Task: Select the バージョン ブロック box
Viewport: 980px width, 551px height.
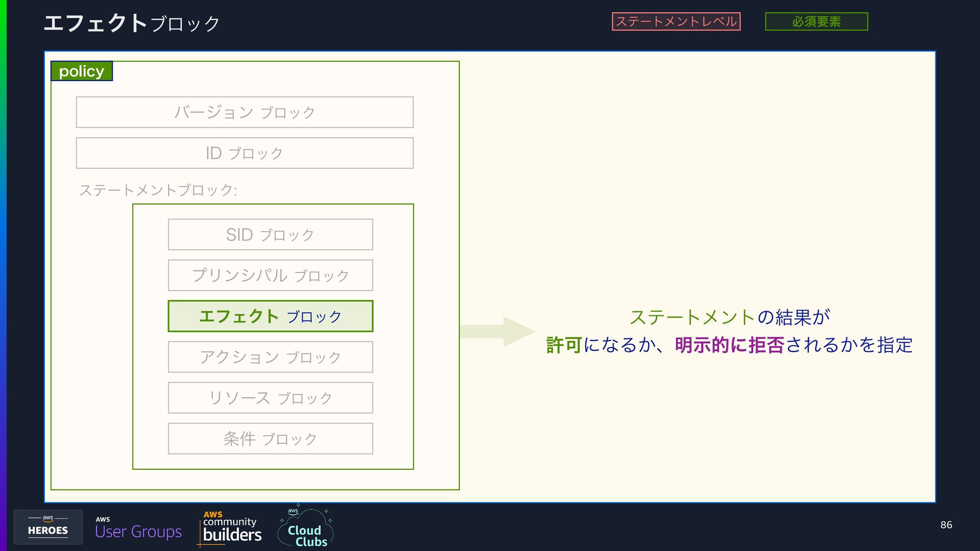Action: tap(245, 112)
